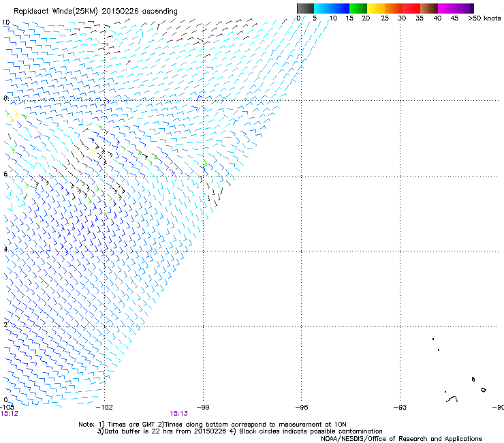
Task: Click the note 'Data buffer is 22 hrs'
Action: pyautogui.click(x=139, y=431)
